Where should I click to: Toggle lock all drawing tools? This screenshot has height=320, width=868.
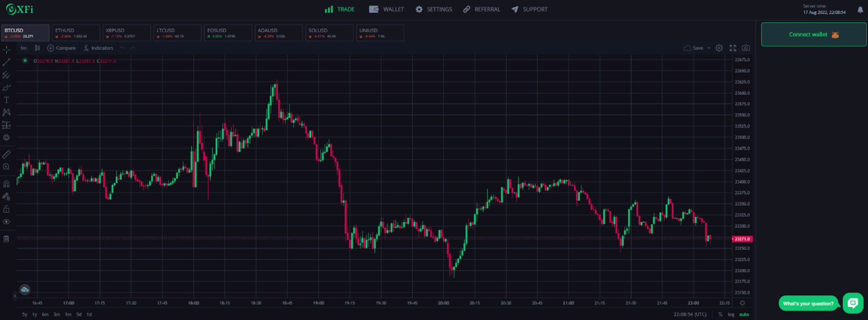pos(6,209)
